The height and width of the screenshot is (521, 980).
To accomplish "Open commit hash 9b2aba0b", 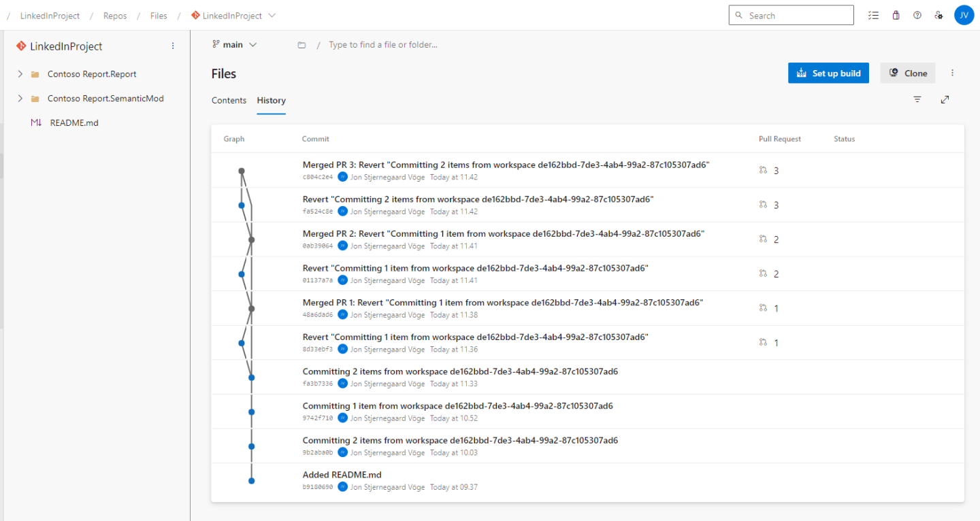I will [x=318, y=452].
